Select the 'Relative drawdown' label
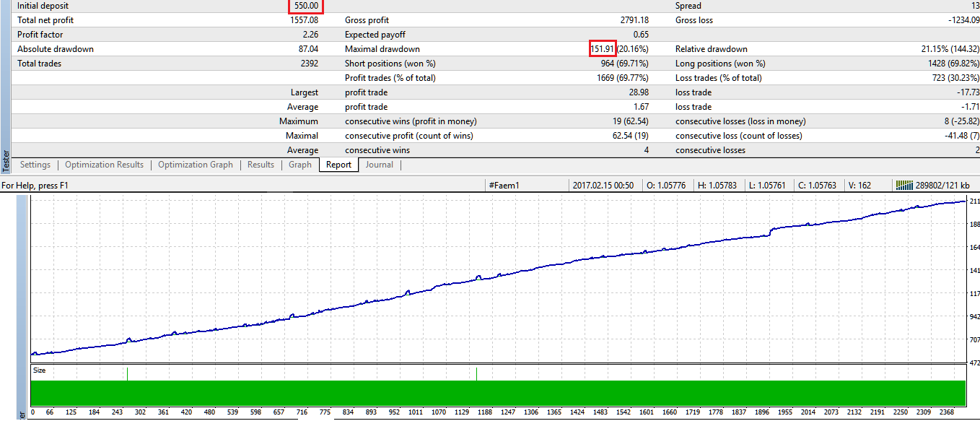This screenshot has height=421, width=980. tap(712, 49)
